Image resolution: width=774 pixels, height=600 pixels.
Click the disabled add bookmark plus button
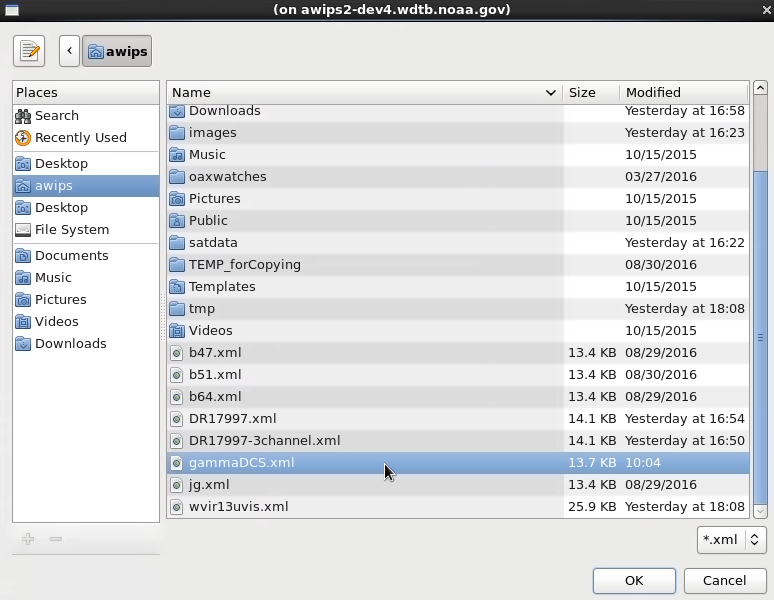click(x=28, y=539)
